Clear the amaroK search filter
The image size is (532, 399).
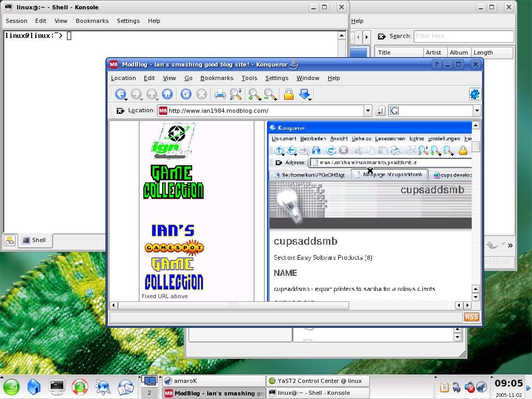pyautogui.click(x=382, y=36)
